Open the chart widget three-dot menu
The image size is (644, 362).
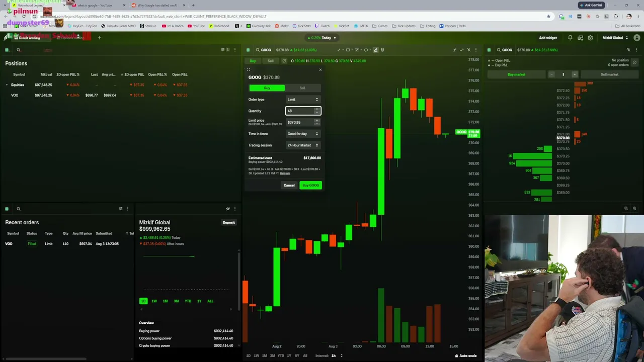476,50
